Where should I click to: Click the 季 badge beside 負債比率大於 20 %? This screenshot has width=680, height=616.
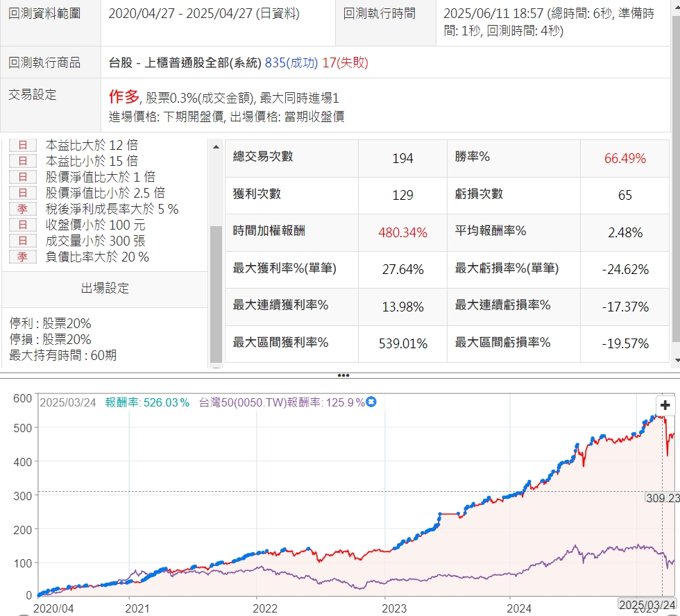point(22,257)
